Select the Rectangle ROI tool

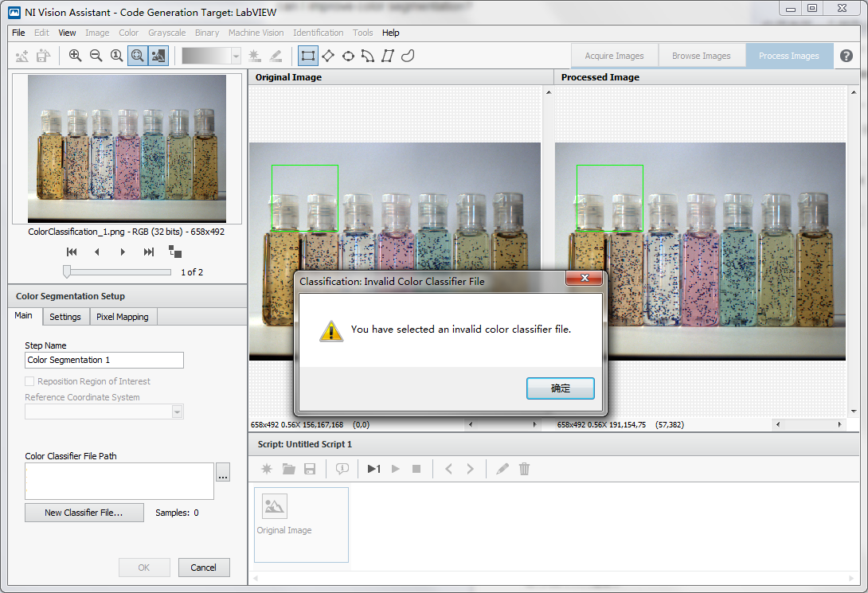(307, 56)
